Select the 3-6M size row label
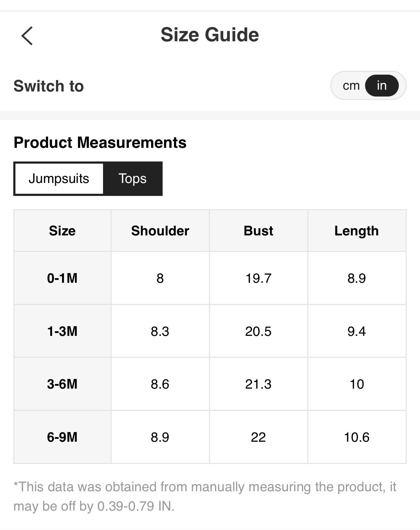This screenshot has height=530, width=420. [x=62, y=384]
